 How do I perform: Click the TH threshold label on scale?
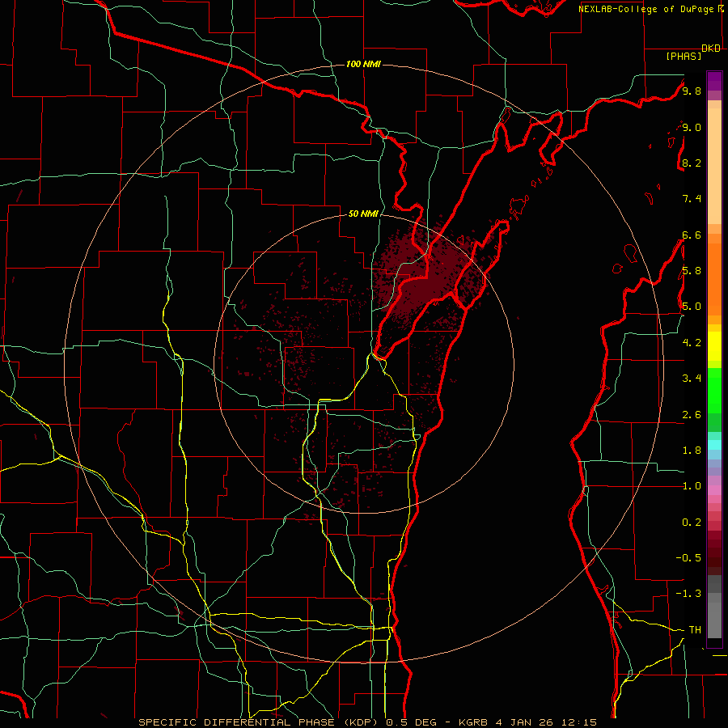(695, 630)
